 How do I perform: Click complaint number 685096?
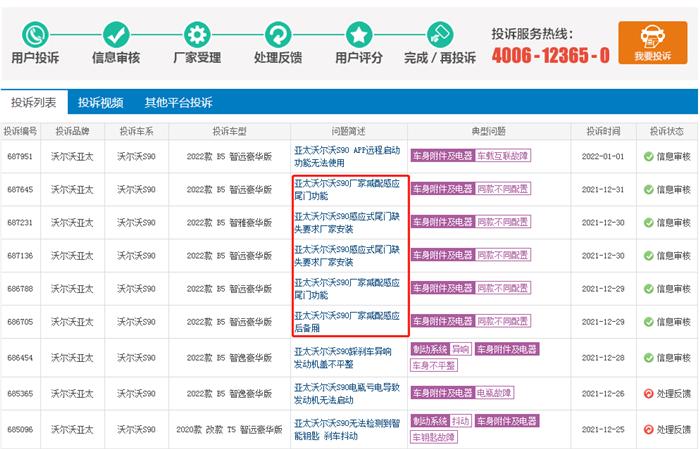[20, 429]
